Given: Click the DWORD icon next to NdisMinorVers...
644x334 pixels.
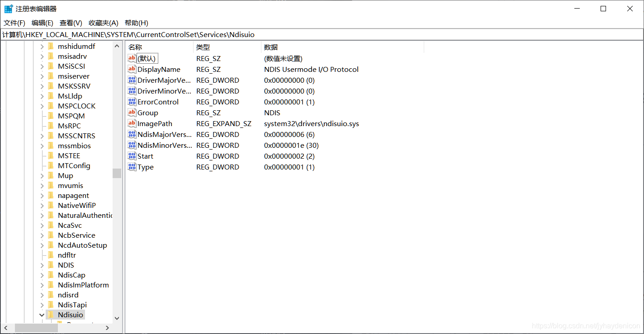Looking at the screenshot, I should (132, 145).
